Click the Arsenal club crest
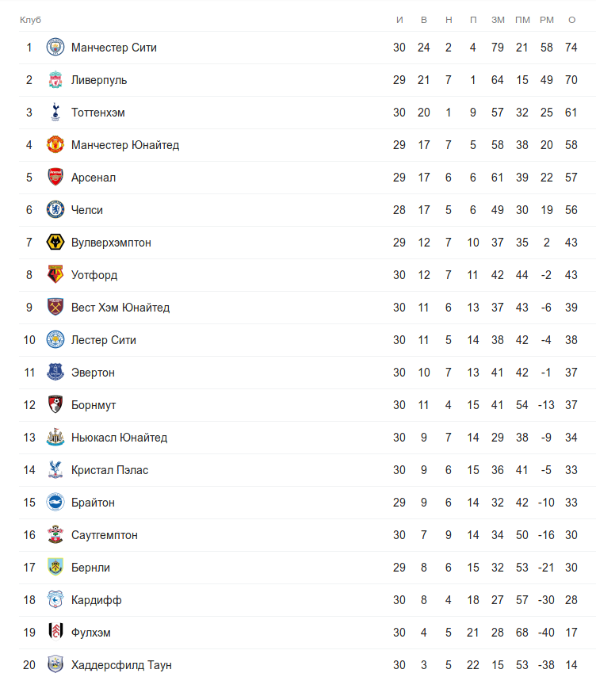 pos(55,178)
